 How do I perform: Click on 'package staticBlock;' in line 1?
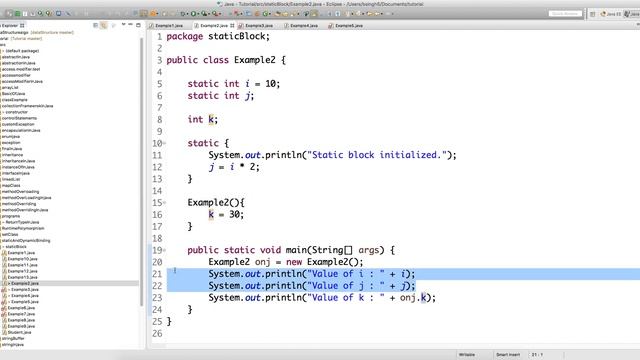[218, 36]
